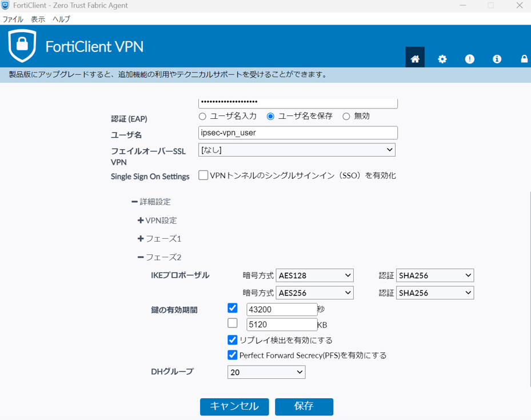Click the 43200 seconds lifetime field
This screenshot has width=531, height=420.
coord(282,309)
